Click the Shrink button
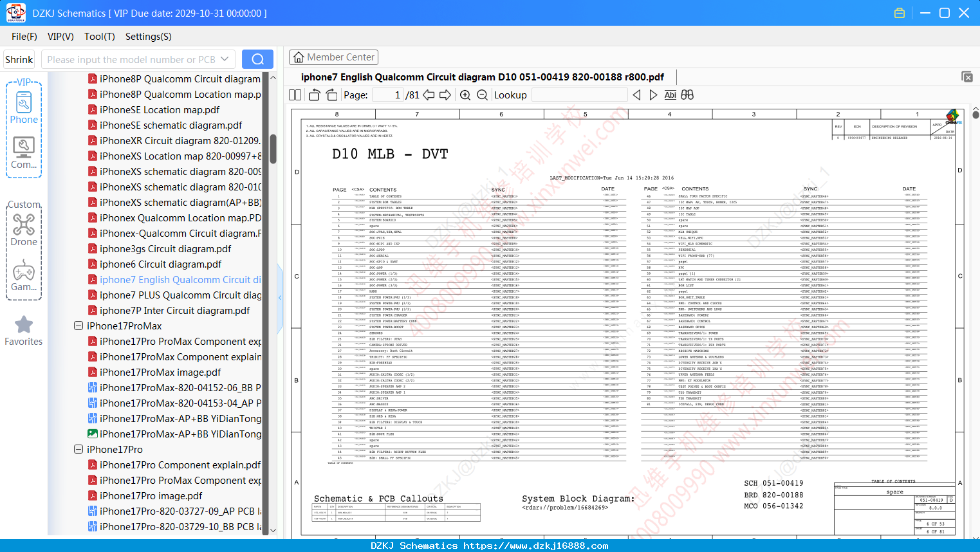The height and width of the screenshot is (552, 980). [19, 59]
